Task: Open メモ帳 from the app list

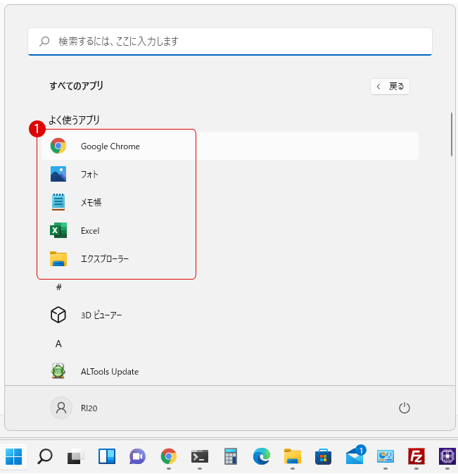Action: (x=230, y=203)
